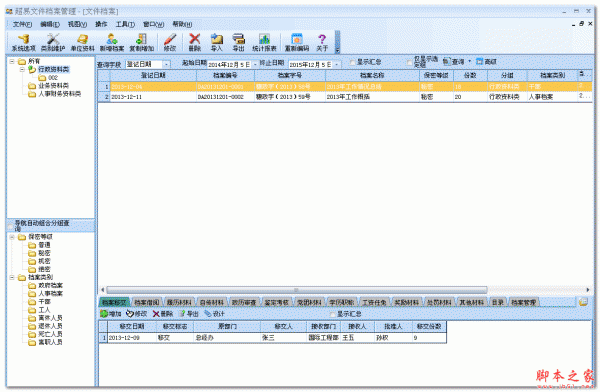Click 删除 delete icon in lower panel
Screen dimensions: 600x392
(x=163, y=314)
